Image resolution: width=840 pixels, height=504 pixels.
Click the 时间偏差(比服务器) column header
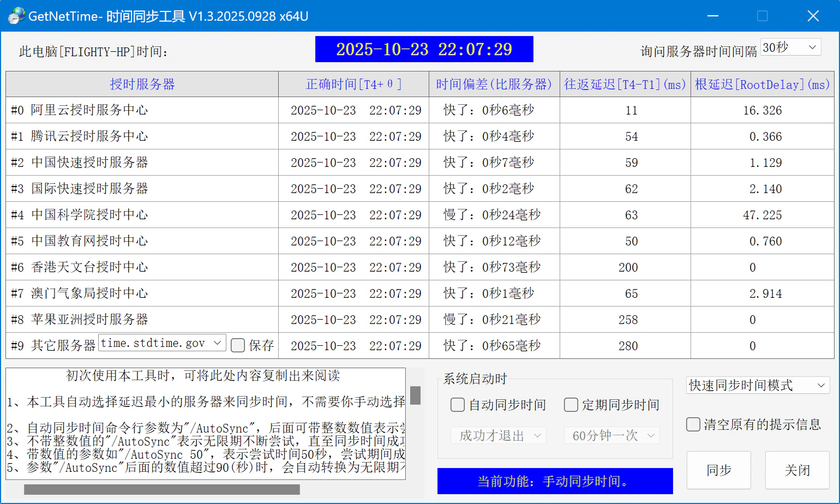pyautogui.click(x=494, y=84)
